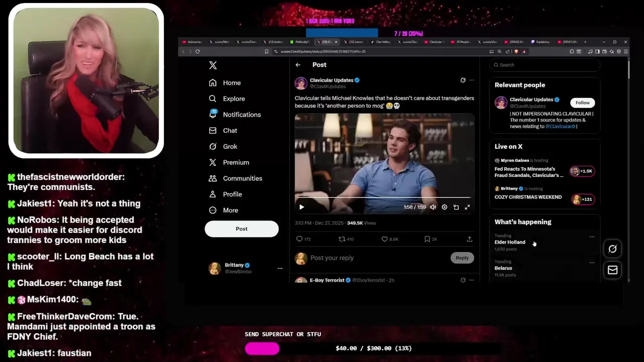The width and height of the screenshot is (644, 362).
Task: Open the @Clavicular mention link
Action: coord(560,127)
